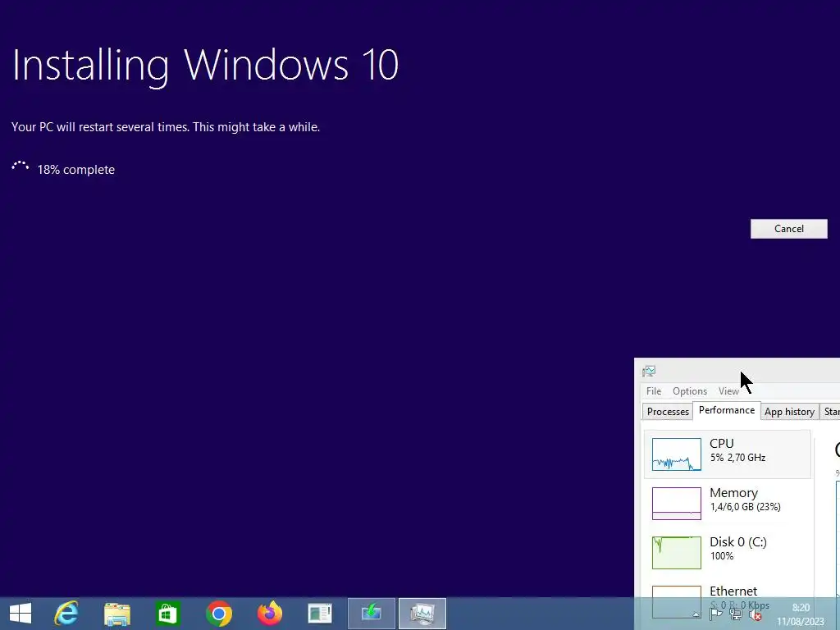This screenshot has width=840, height=630.
Task: Select the Memory performance entry
Action: (x=728, y=503)
